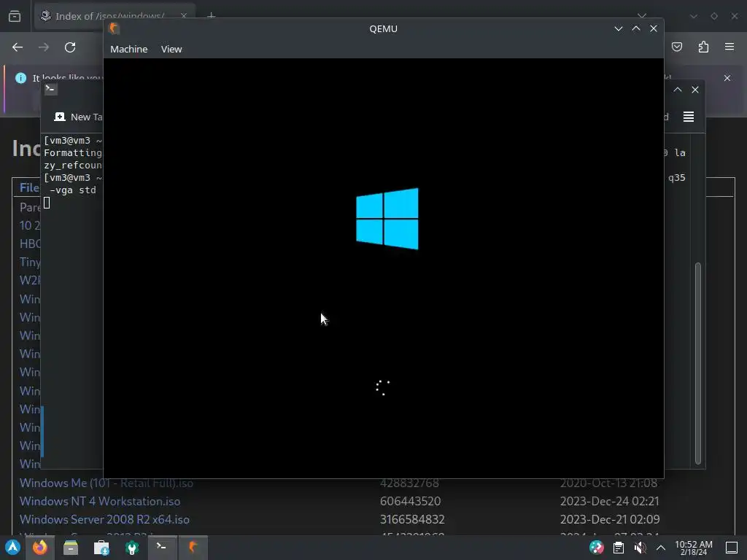Open Firefox tab overview (Firefox View) icon

(15, 16)
